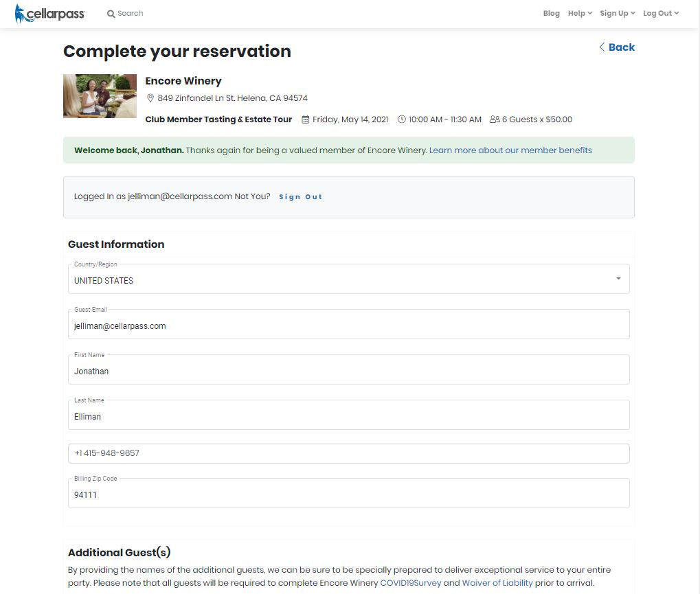
Task: Open the Waiver of Liability link
Action: tap(497, 583)
